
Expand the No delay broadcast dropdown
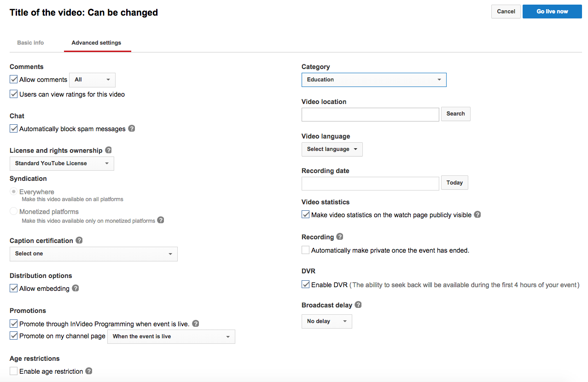pyautogui.click(x=326, y=321)
